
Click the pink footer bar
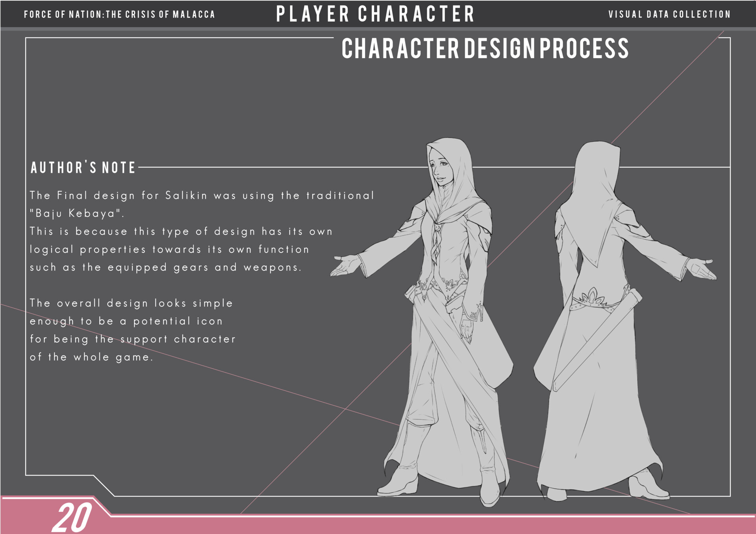click(394, 525)
